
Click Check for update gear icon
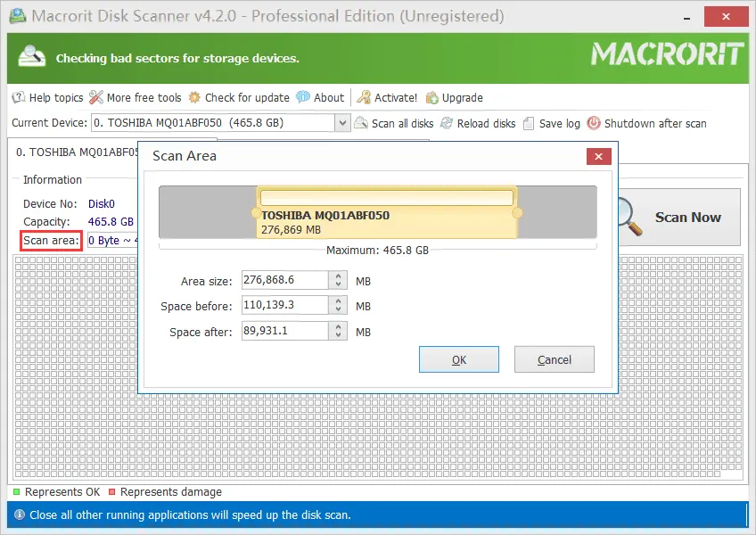pos(194,97)
